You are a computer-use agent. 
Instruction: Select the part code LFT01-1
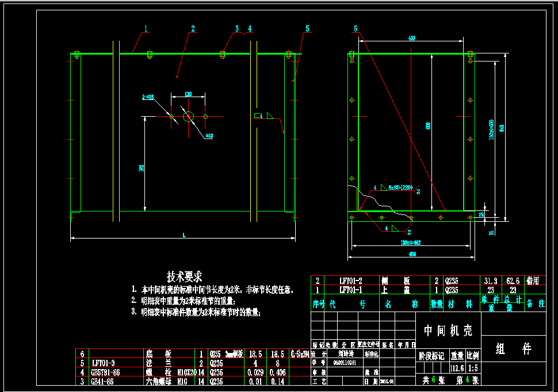pyautogui.click(x=350, y=290)
